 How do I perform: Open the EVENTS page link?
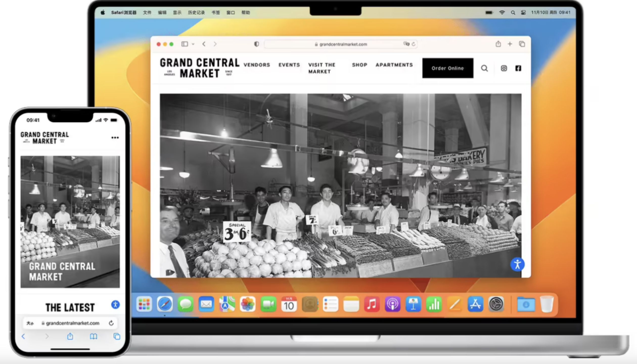pyautogui.click(x=289, y=65)
